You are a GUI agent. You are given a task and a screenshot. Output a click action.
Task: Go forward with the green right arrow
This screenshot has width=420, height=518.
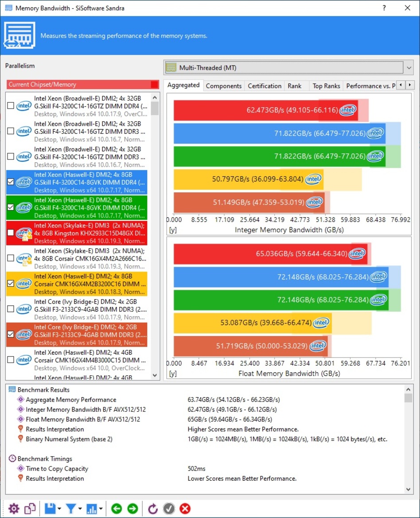133,508
